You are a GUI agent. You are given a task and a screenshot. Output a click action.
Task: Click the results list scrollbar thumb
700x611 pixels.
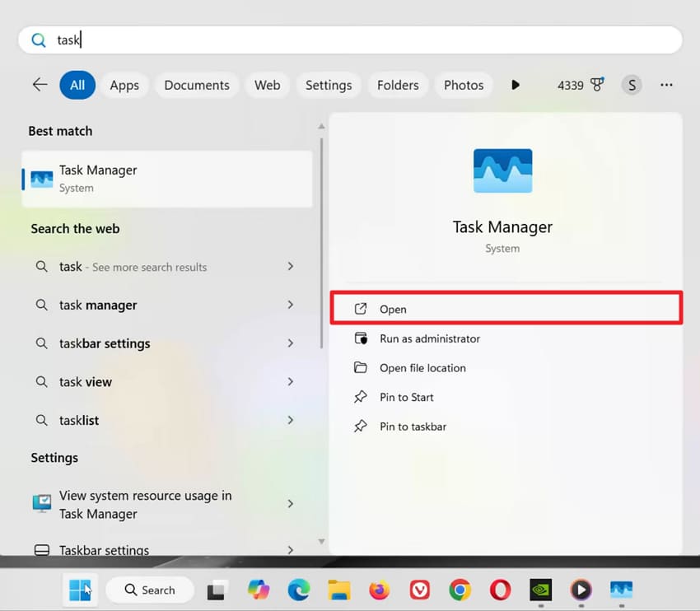coord(321,243)
